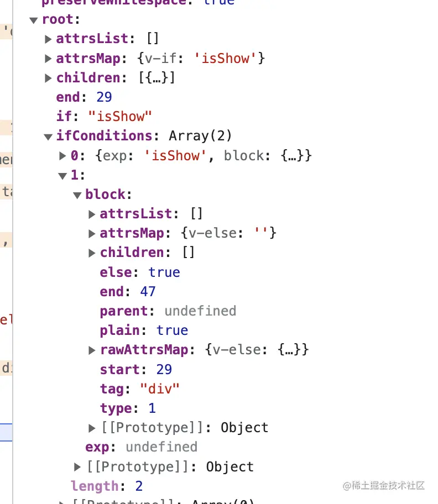This screenshot has width=438, height=504.
Task: Expand [[Prototype]] triangle below type: 1
Action: (92, 428)
